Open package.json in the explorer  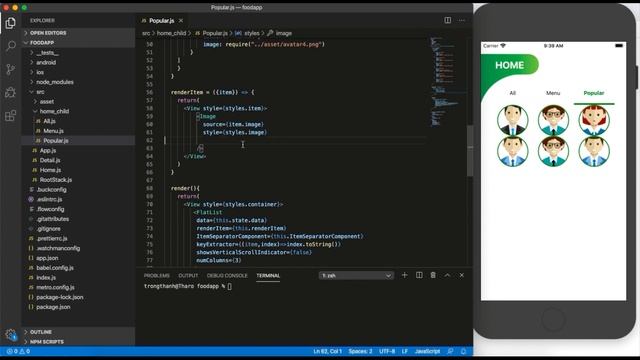click(78, 307)
